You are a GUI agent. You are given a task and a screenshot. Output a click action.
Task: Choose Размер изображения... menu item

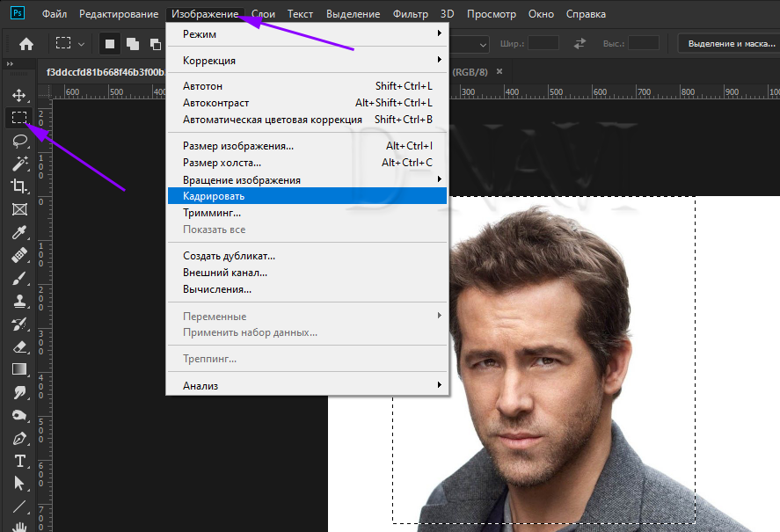308,146
